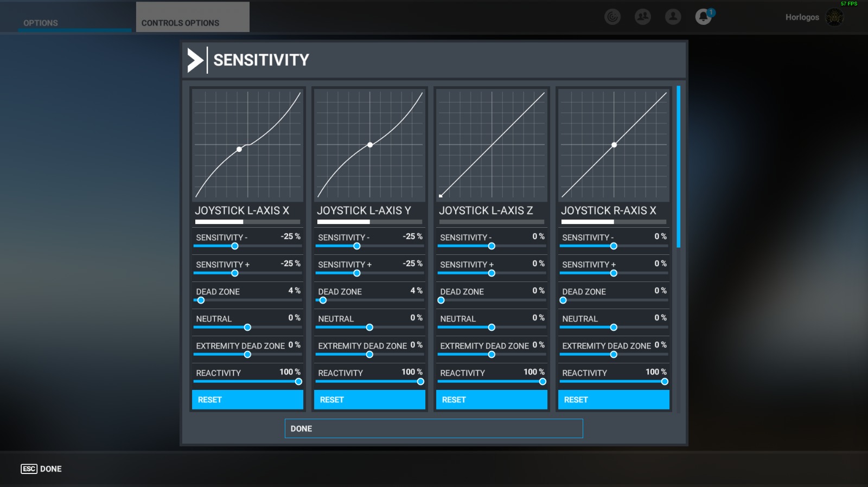Click the blue vertical scrollbar on right
The width and height of the screenshot is (868, 487).
tap(678, 166)
